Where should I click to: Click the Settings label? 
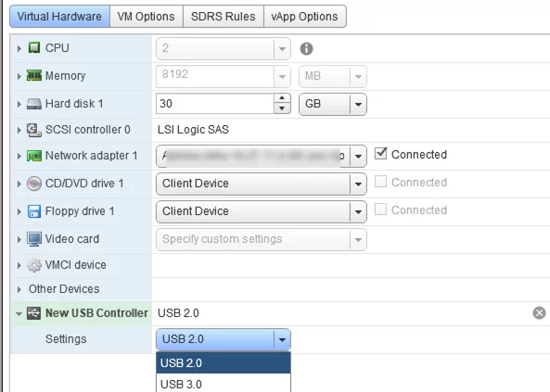point(66,339)
